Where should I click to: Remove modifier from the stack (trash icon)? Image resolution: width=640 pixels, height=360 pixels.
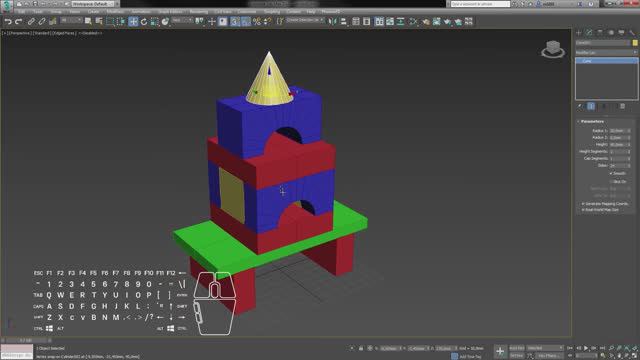click(x=622, y=107)
